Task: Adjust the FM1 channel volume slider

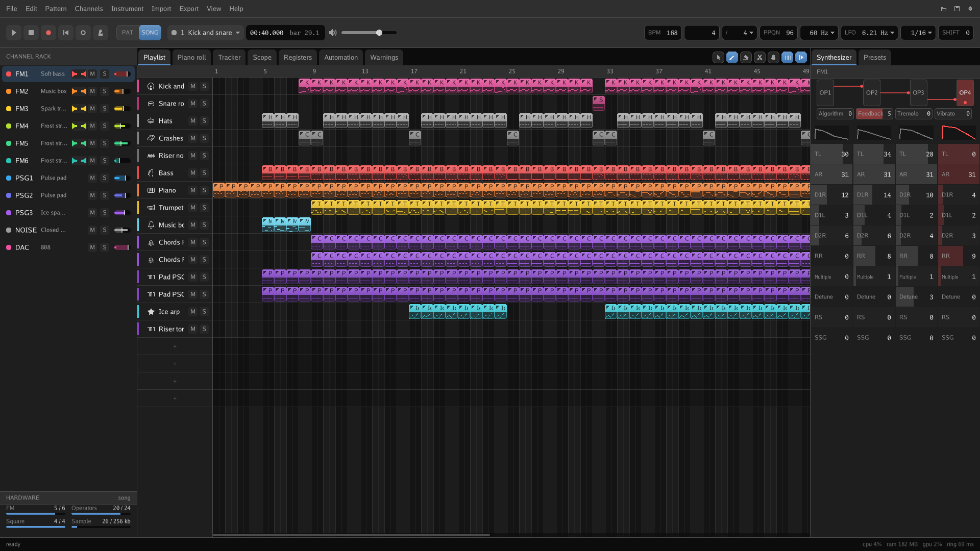Action: point(122,74)
